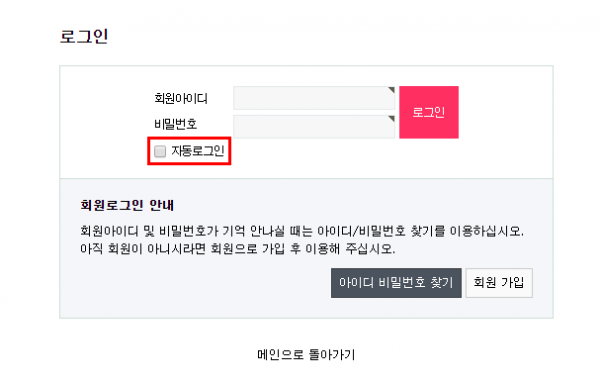Select the 비밀번호 field label
Viewport: 600px width, 382px height.
coord(175,124)
